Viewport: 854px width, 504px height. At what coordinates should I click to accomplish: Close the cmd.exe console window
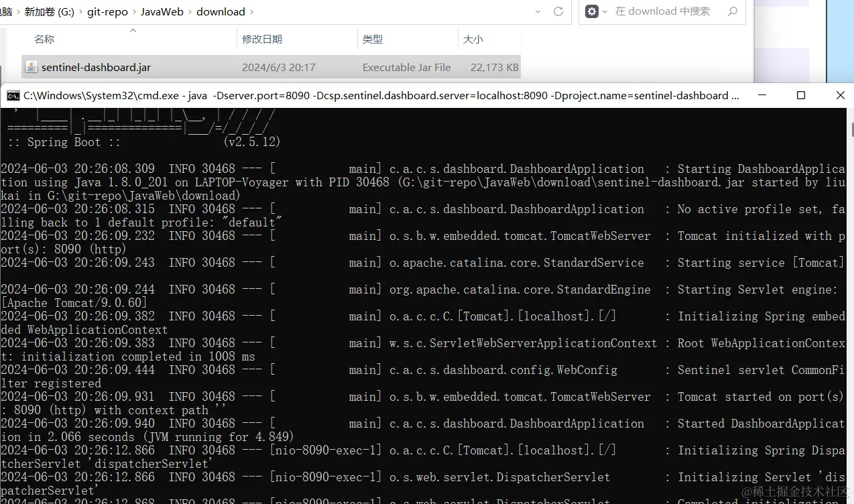[x=840, y=95]
